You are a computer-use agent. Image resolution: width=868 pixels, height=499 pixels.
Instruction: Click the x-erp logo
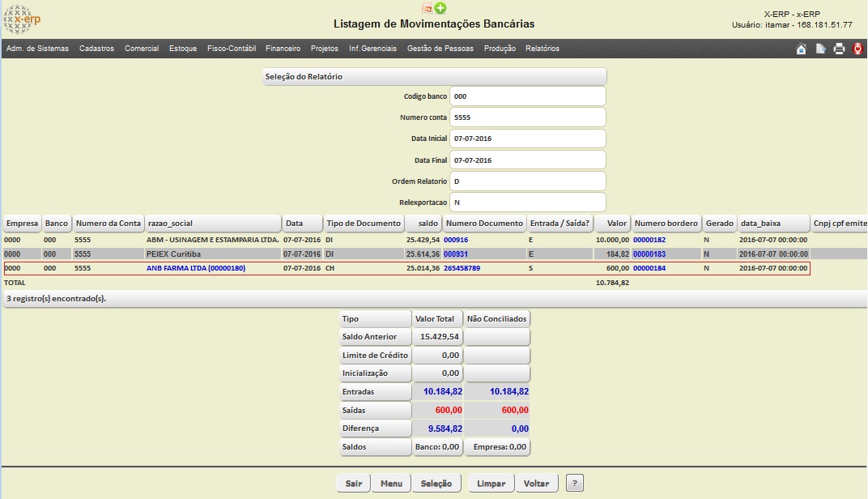(22, 19)
